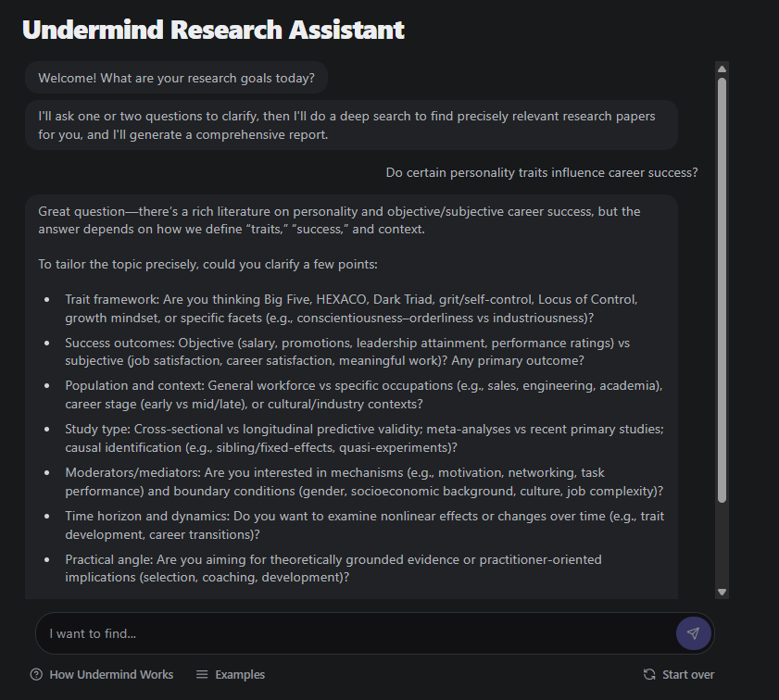Click the 'Study type' bullet

pyautogui.click(x=364, y=438)
